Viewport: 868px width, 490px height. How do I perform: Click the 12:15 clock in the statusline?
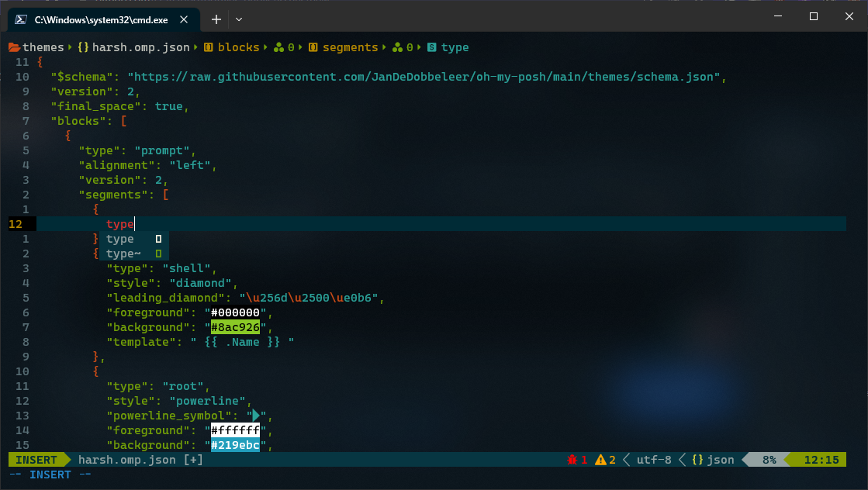pos(824,459)
